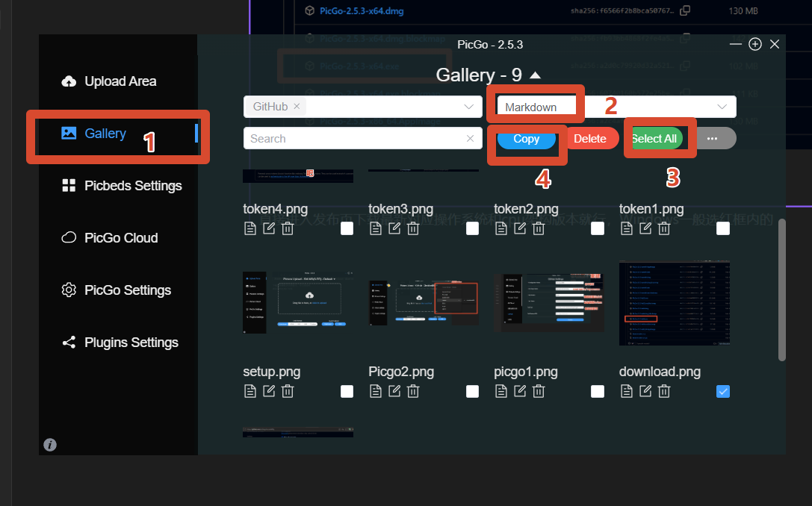Copy link icon for token4.png
Viewport: 812px width, 506px height.
pos(250,228)
